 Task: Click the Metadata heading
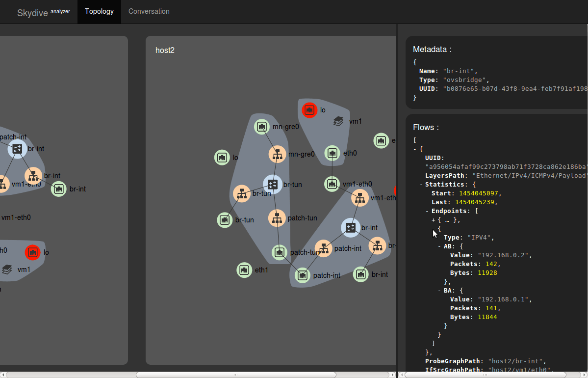click(432, 49)
